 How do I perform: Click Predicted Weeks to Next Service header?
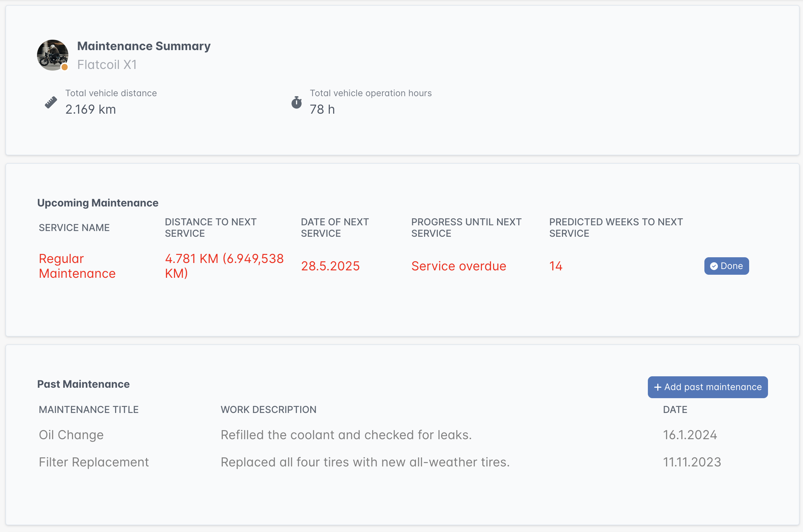[x=616, y=228]
